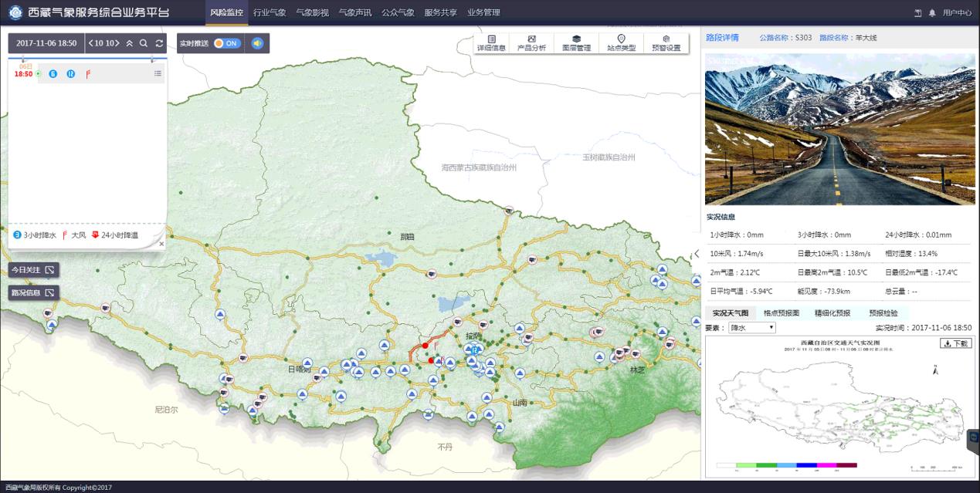The image size is (980, 493).
Task: Click the notification bell icon in header
Action: pyautogui.click(x=932, y=13)
